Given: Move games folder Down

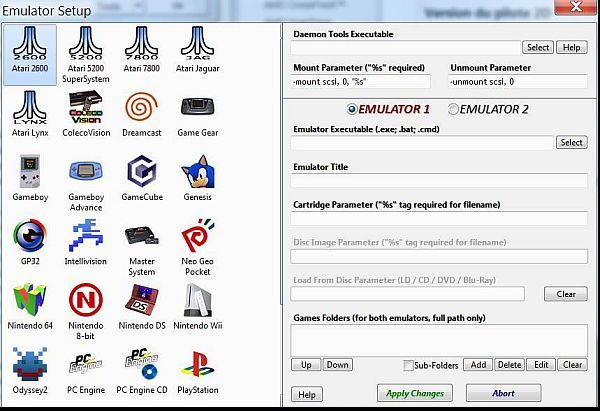Looking at the screenshot, I should click(x=338, y=365).
